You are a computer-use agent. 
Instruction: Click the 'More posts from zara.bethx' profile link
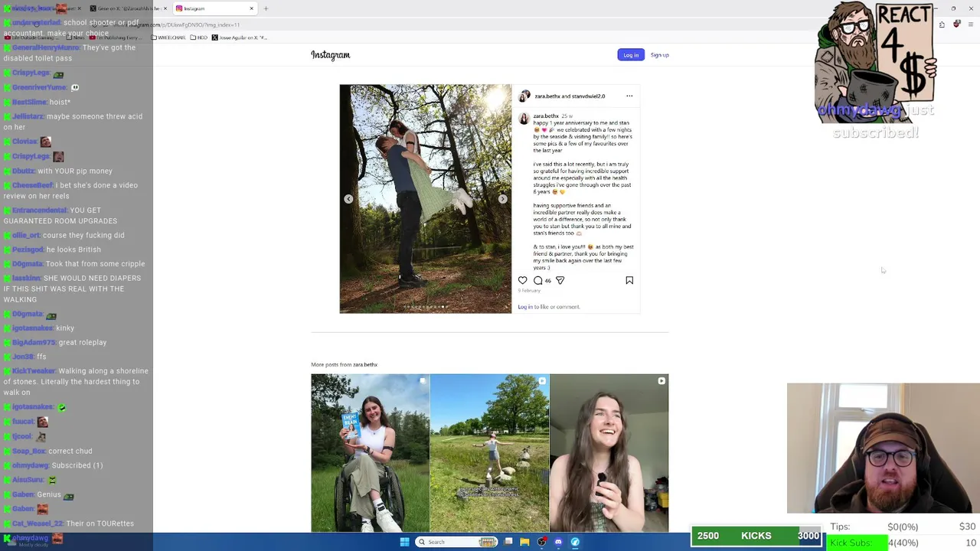365,365
